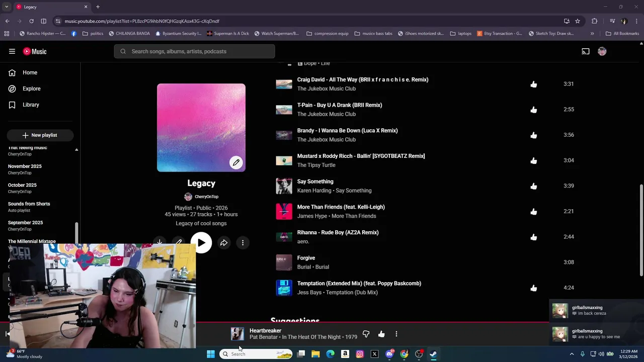644x362 pixels.
Task: Open the compression equip bookmarks folder
Action: (327, 34)
